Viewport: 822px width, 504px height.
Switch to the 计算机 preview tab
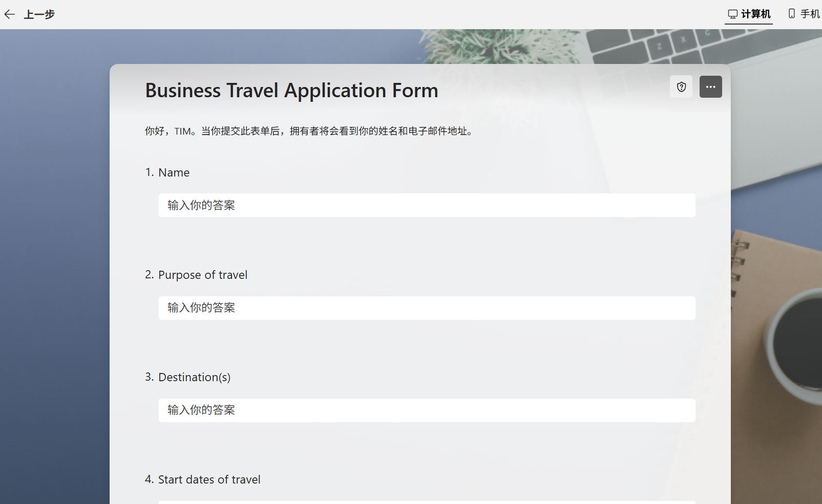click(749, 14)
